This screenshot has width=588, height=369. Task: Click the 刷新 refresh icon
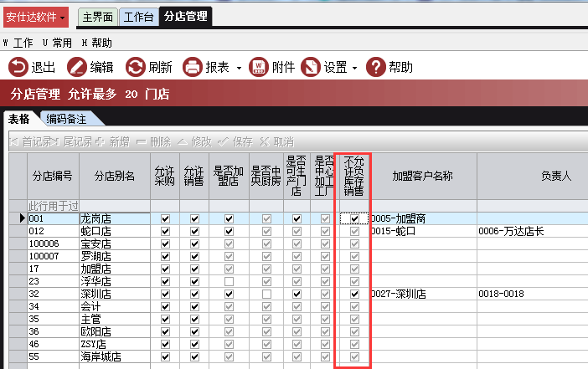136,67
